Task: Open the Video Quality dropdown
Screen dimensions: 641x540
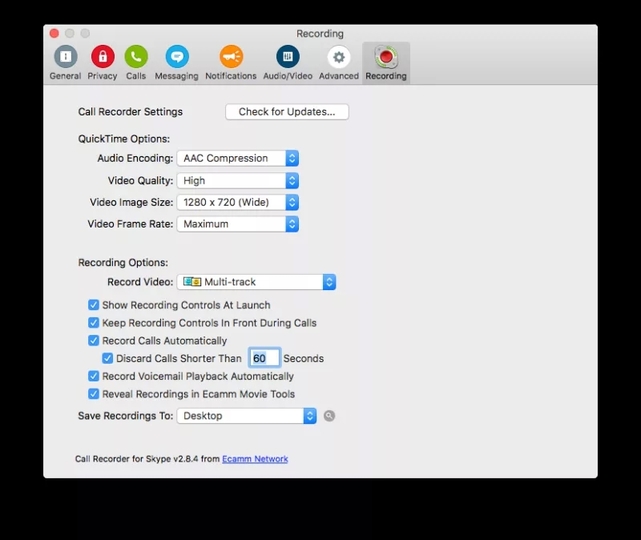Action: (x=238, y=180)
